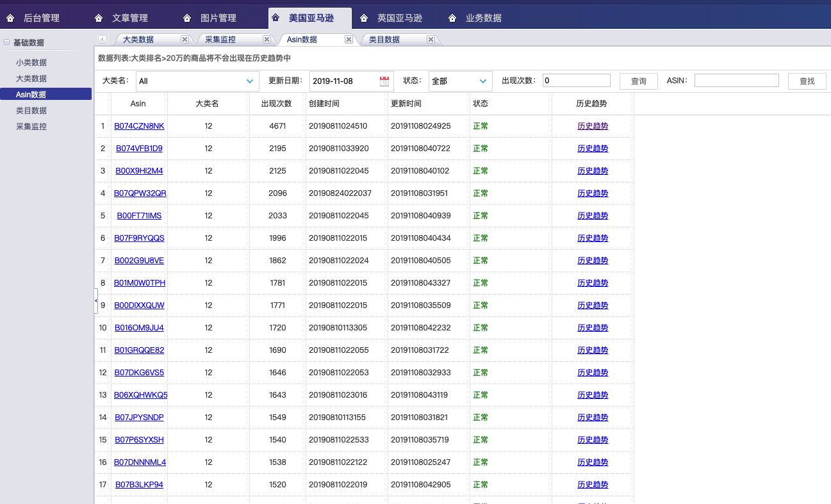Close the 类目数据 tab
Screen dimensions: 831x504
[431, 39]
